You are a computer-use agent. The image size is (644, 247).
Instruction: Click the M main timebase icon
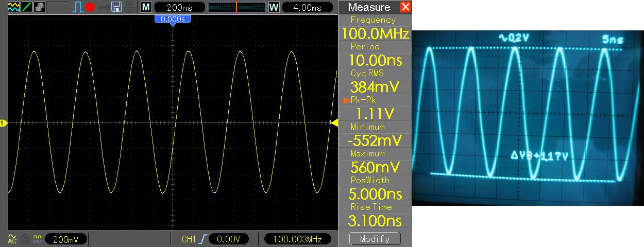click(146, 7)
